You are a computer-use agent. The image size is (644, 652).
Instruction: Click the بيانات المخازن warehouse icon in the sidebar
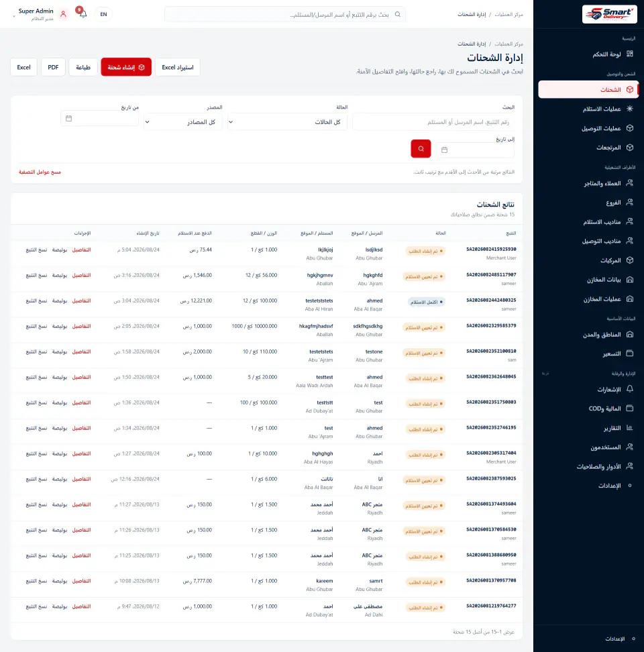coord(630,280)
